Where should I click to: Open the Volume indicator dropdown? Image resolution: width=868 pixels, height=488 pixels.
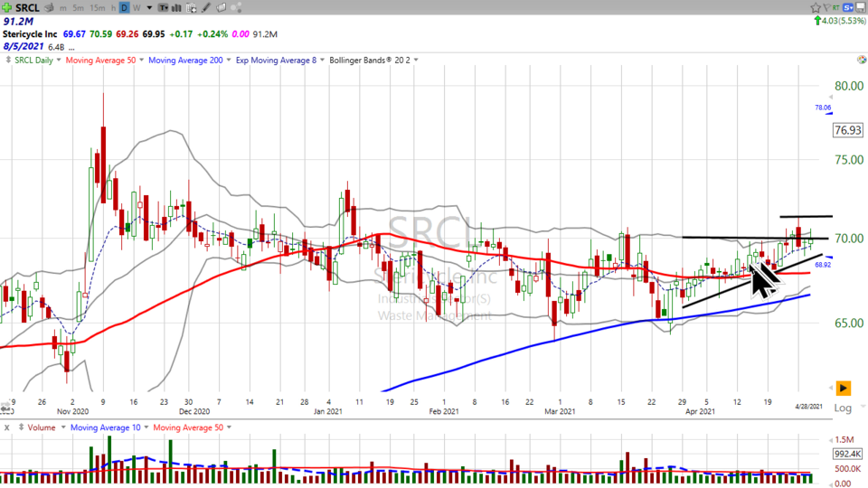(63, 427)
